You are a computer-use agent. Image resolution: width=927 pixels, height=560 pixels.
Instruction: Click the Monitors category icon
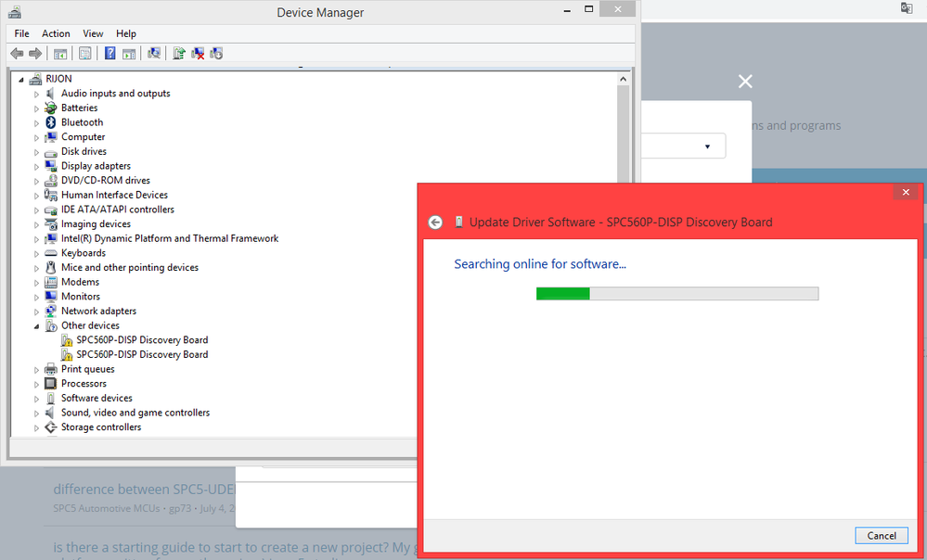coord(51,297)
